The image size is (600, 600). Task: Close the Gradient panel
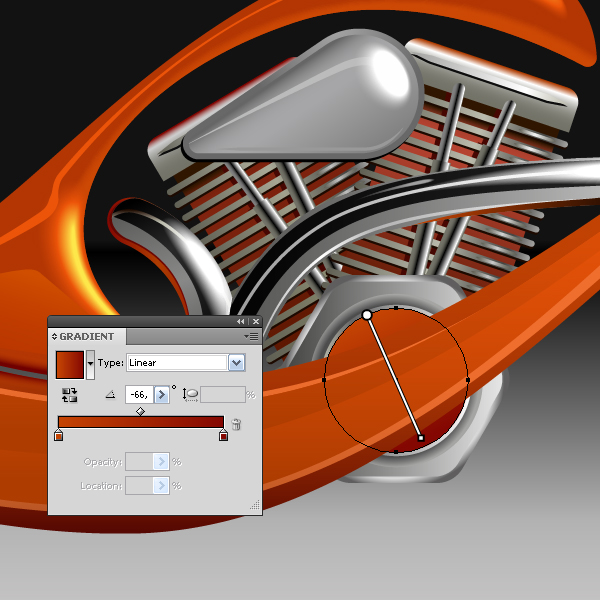[x=256, y=321]
